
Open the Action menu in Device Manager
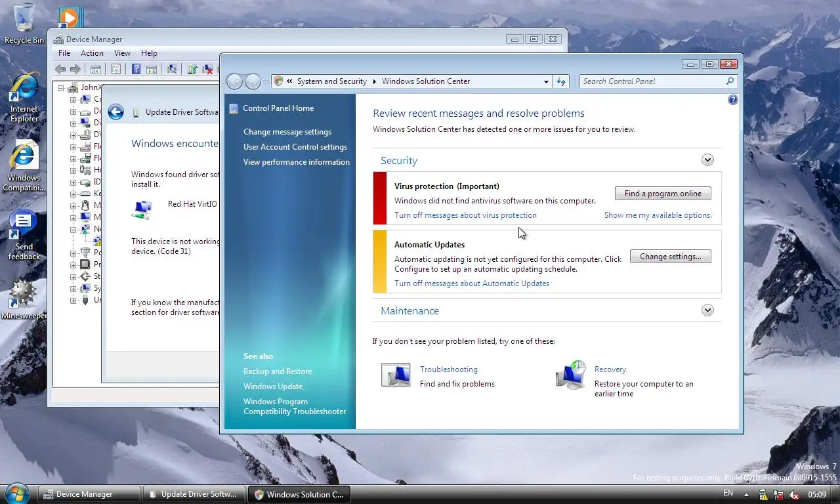tap(92, 53)
